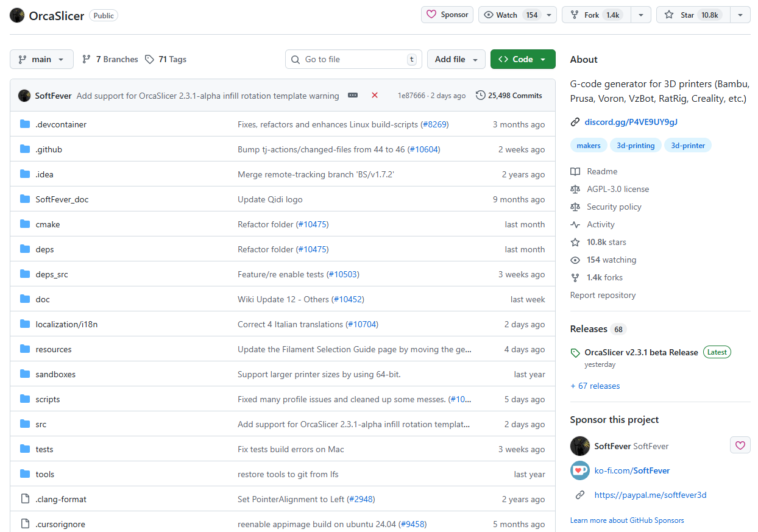Open the + 67 releases link
This screenshot has width=758, height=532.
coord(595,386)
